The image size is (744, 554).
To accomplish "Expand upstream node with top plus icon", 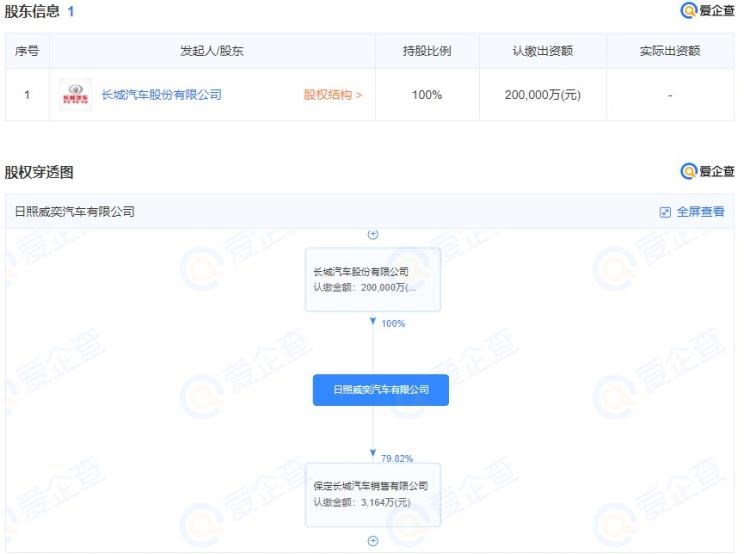I will [x=373, y=234].
